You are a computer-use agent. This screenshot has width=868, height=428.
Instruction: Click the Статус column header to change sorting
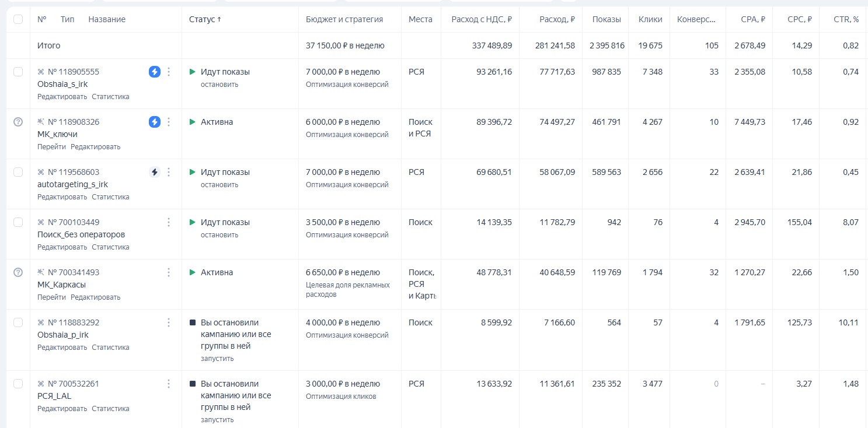202,19
